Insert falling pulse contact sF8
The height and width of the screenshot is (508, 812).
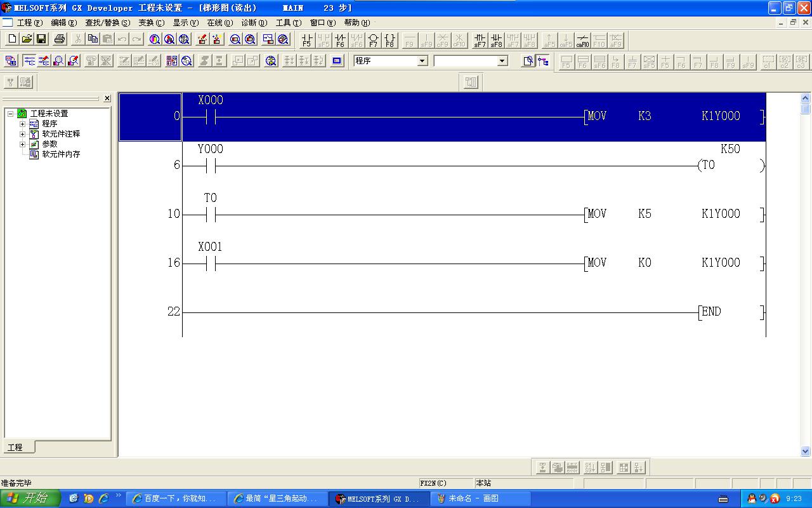[x=497, y=40]
